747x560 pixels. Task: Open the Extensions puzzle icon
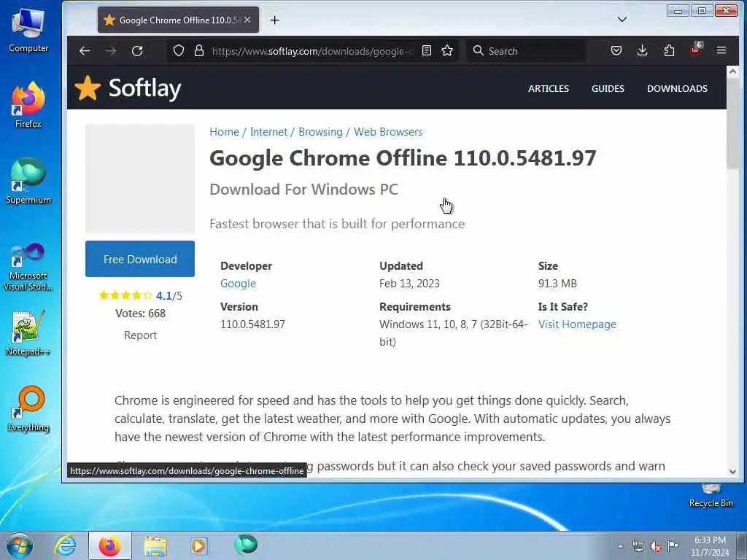point(669,50)
